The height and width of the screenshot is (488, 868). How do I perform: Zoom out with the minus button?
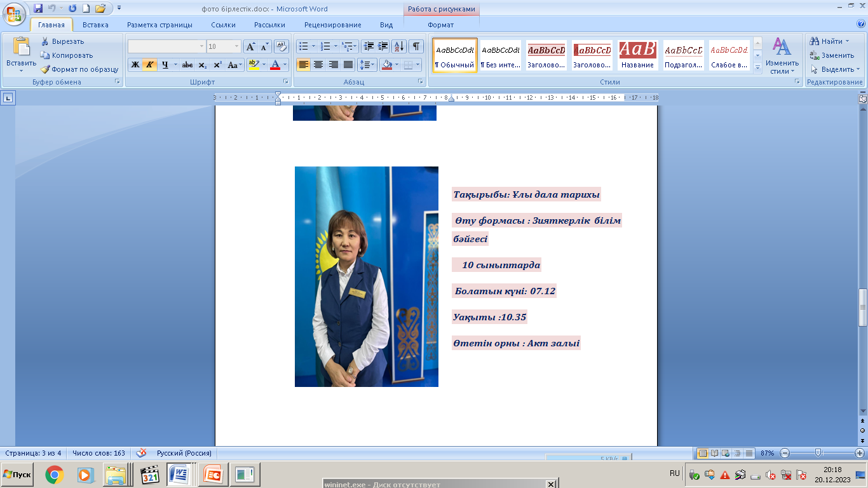click(x=785, y=453)
